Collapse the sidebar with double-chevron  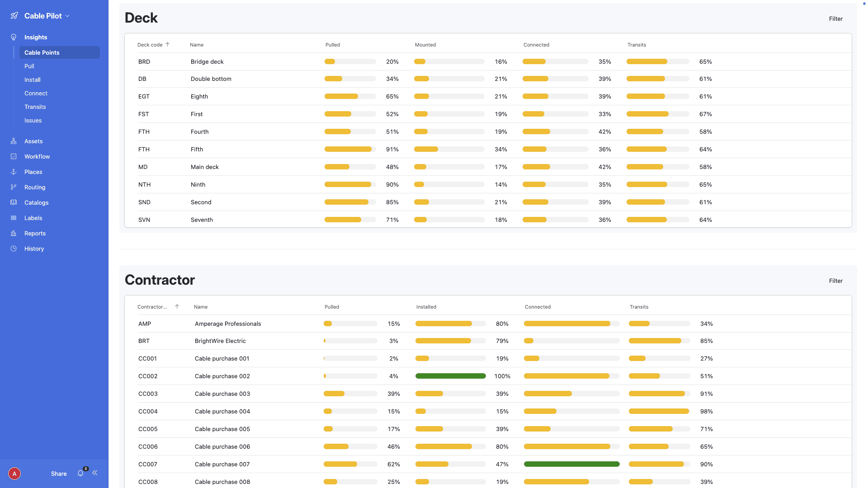point(95,473)
